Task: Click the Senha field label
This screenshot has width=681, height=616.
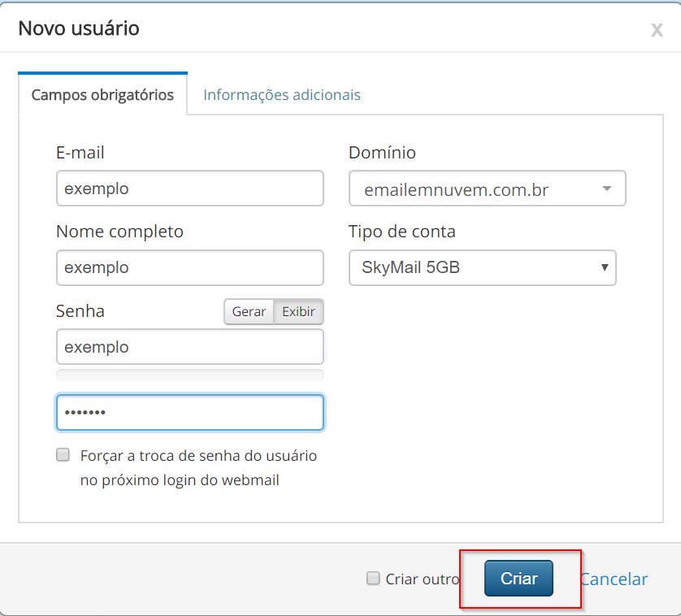Action: pyautogui.click(x=80, y=311)
